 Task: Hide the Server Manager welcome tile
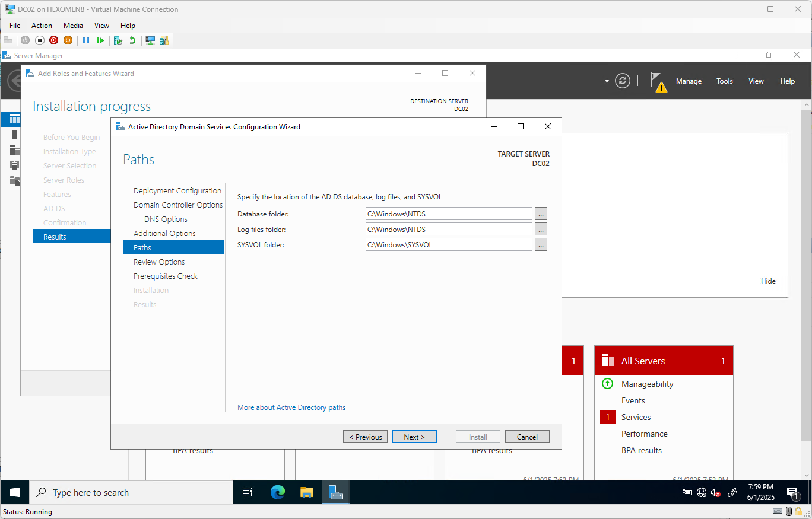[768, 281]
